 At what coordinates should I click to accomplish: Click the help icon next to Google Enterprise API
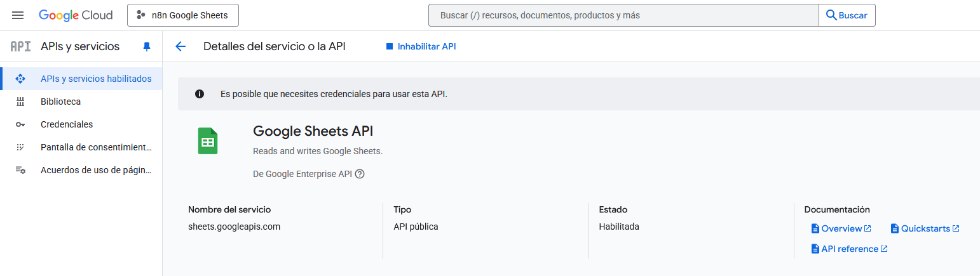coord(360,174)
